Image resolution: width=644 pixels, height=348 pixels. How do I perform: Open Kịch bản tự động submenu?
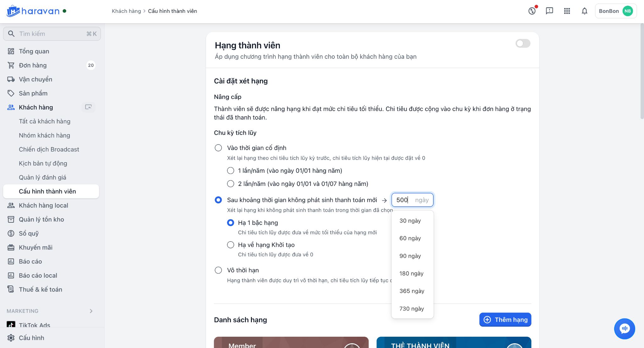(x=43, y=163)
